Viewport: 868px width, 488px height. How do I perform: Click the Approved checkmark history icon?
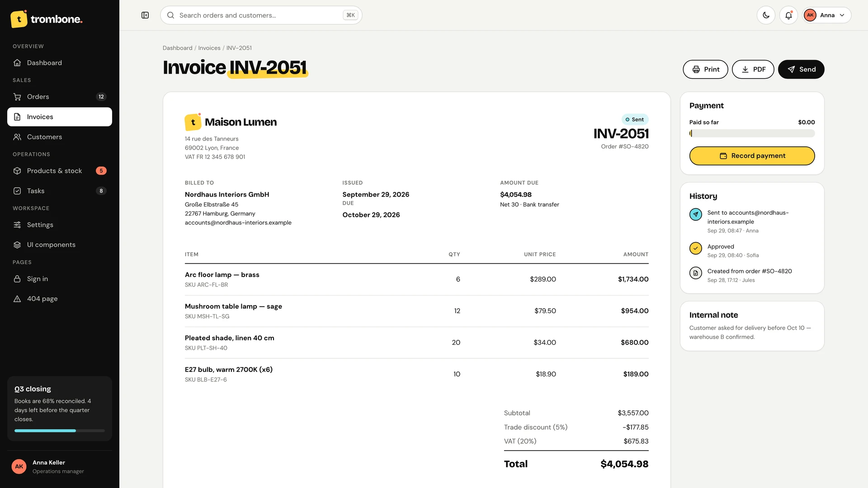[696, 248]
